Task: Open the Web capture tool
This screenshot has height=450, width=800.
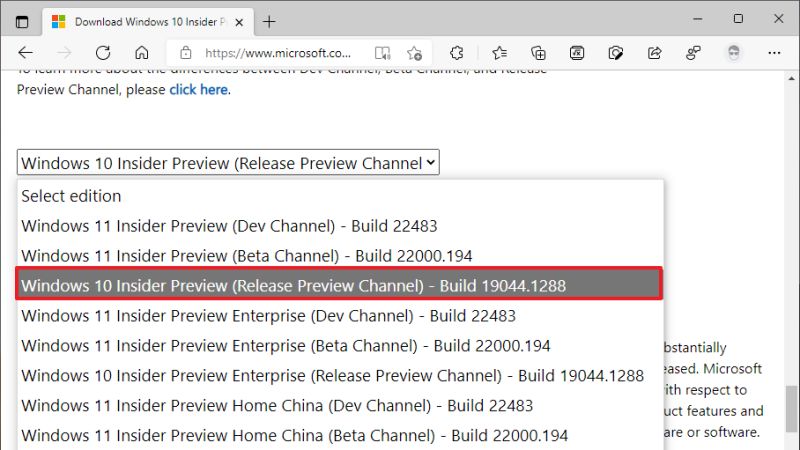Action: point(616,53)
